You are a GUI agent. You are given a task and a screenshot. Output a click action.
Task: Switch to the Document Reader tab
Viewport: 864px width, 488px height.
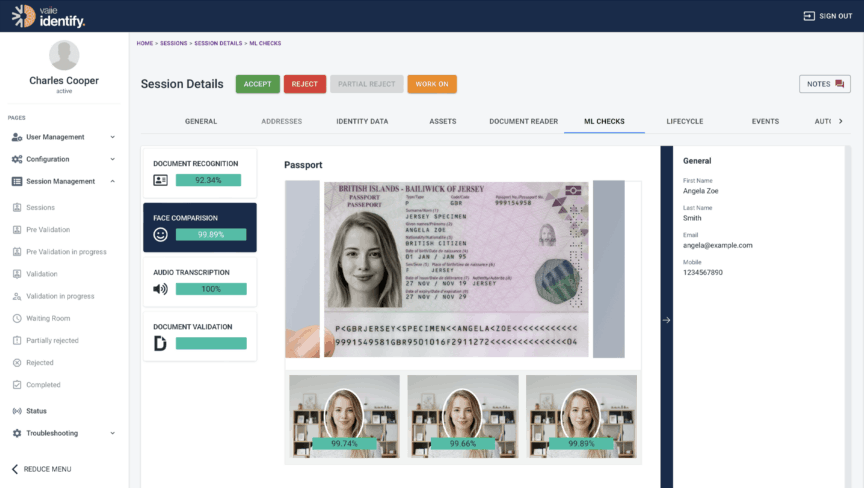point(523,121)
